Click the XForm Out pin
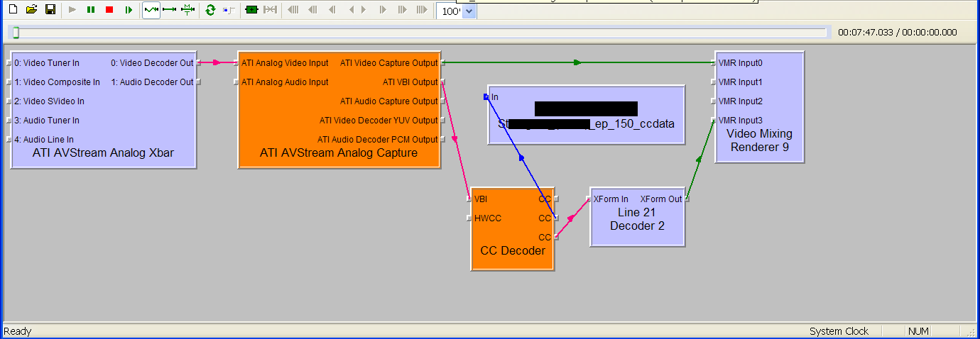Image resolution: width=980 pixels, height=339 pixels. point(661,199)
